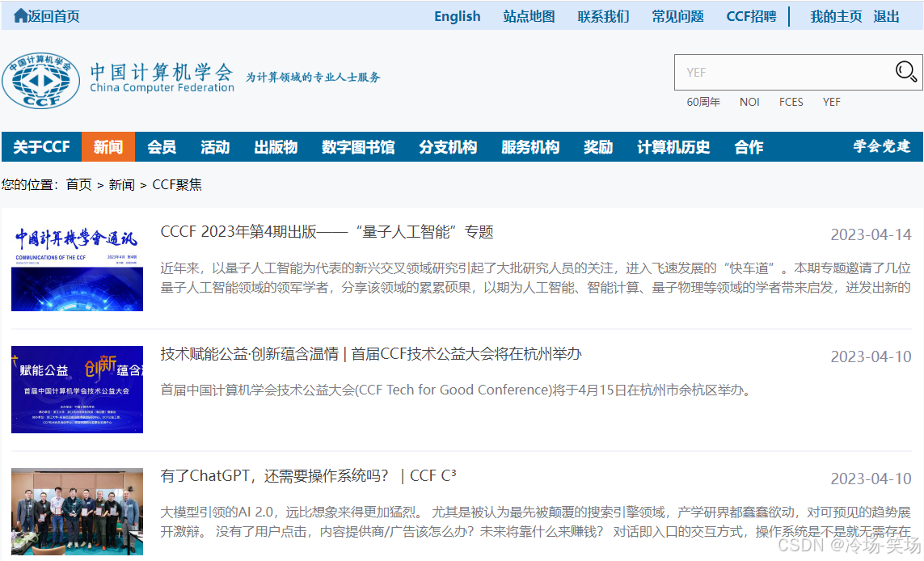
Task: Open the 合作 menu
Action: coord(749,147)
